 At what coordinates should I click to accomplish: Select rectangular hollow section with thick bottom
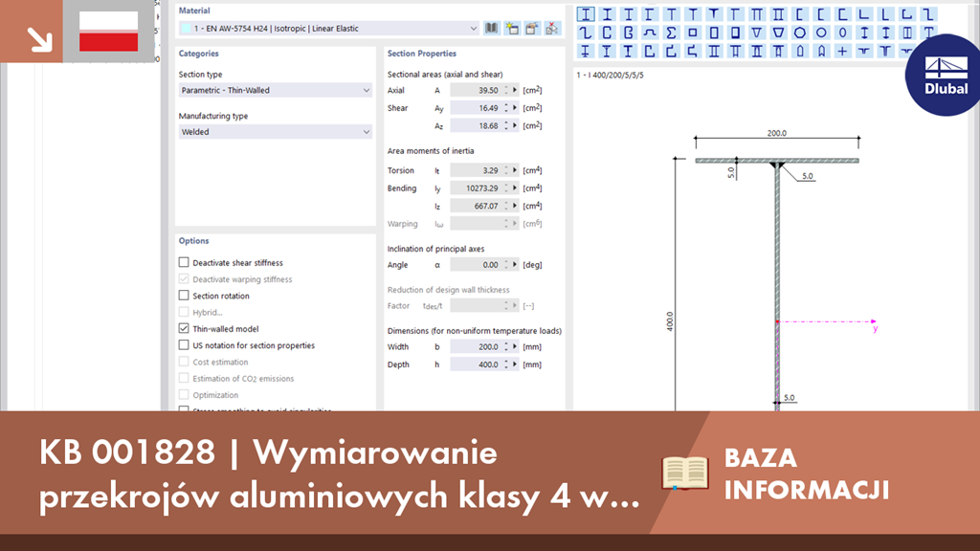point(735,33)
